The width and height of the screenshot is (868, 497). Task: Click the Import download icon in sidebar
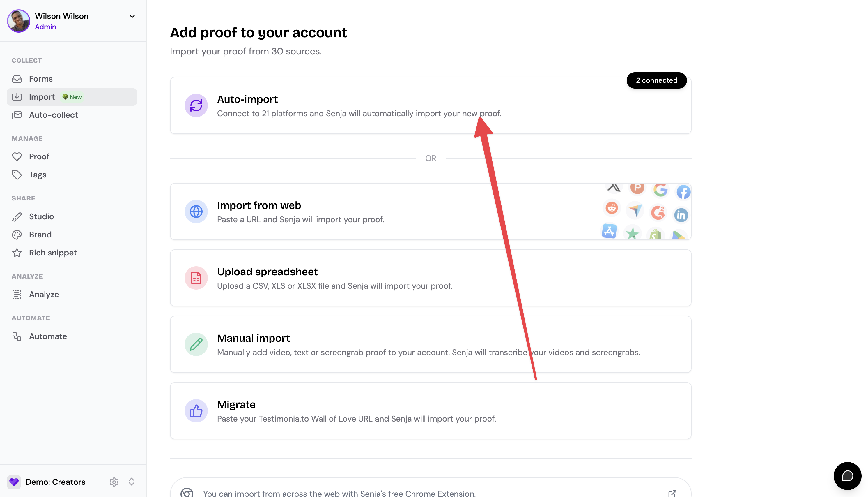point(17,97)
